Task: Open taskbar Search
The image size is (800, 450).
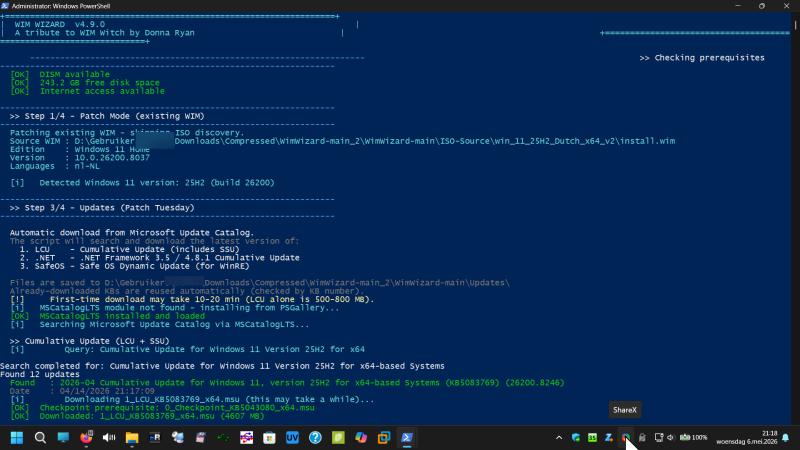Action: tap(40, 438)
